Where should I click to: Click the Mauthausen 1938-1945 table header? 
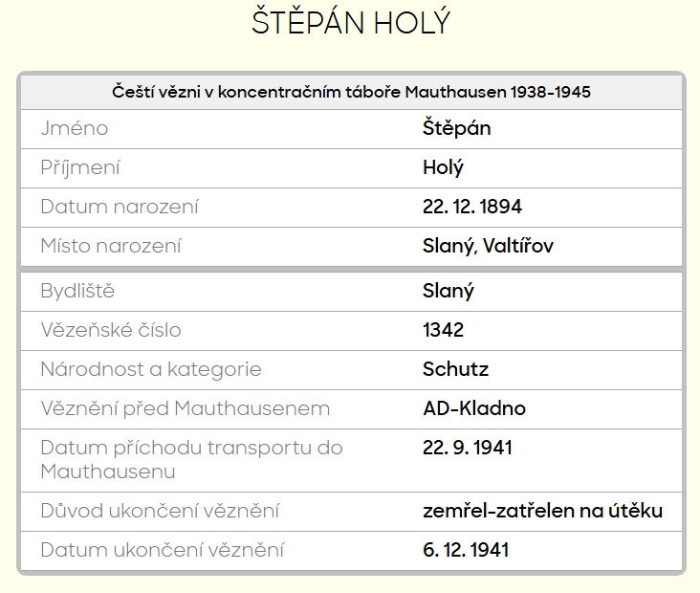[x=351, y=93]
